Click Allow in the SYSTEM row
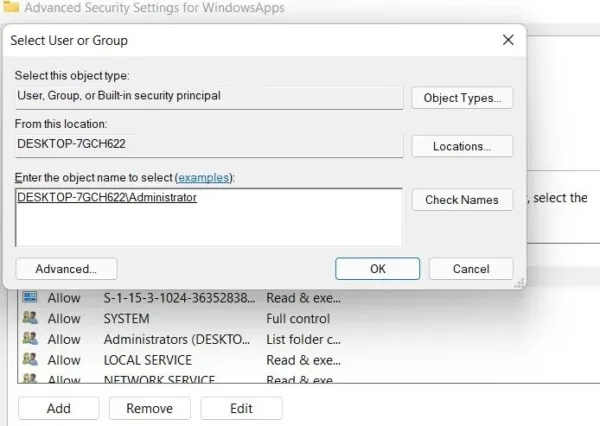Viewport: 600px width, 426px height. (x=64, y=318)
